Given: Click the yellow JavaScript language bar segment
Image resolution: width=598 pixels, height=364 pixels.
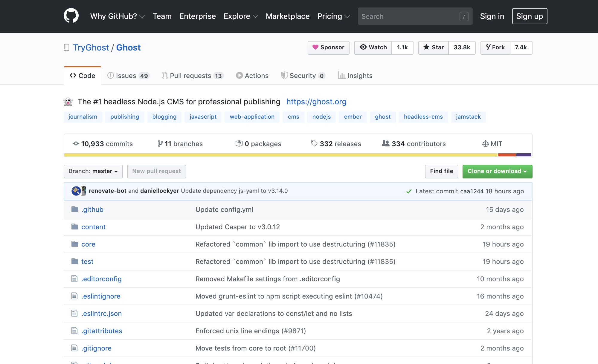Looking at the screenshot, I should (281, 155).
